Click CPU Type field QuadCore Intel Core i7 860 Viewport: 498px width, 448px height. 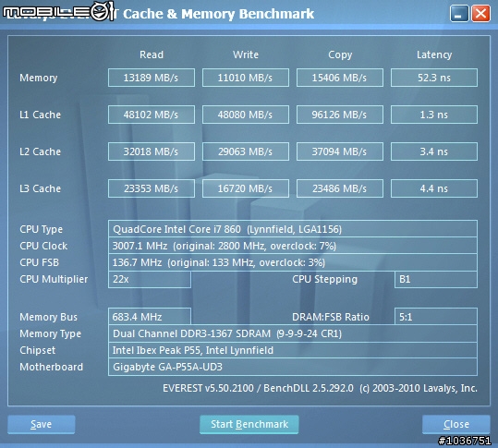tap(293, 229)
